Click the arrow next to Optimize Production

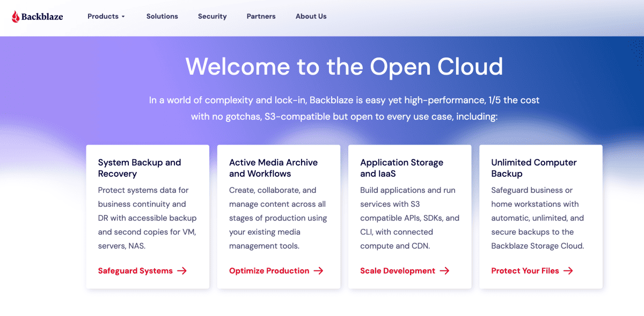point(318,271)
